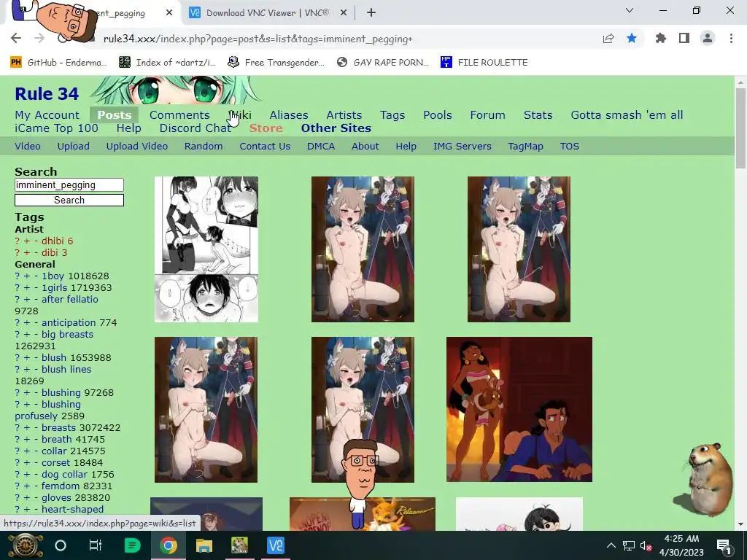Open the notification center icon

(x=724, y=545)
